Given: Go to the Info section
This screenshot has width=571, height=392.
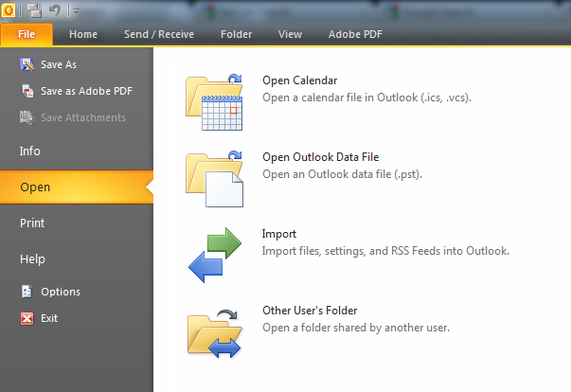Looking at the screenshot, I should coord(30,151).
